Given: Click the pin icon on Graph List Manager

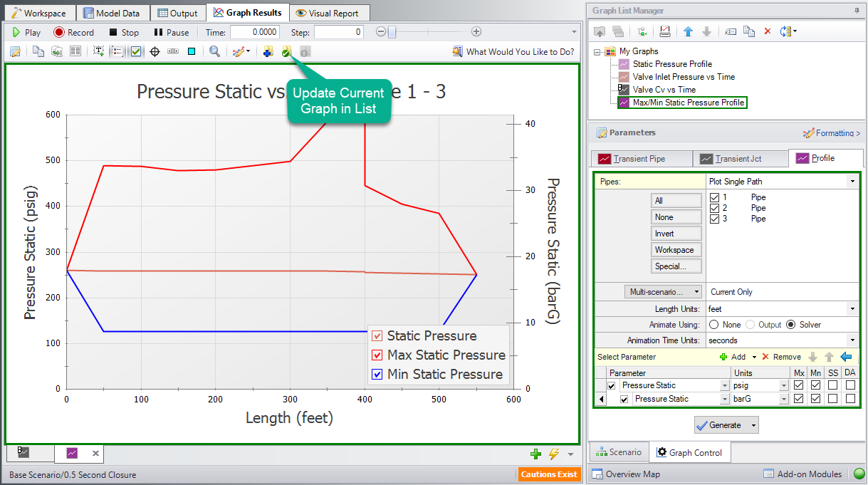Looking at the screenshot, I should 857,11.
